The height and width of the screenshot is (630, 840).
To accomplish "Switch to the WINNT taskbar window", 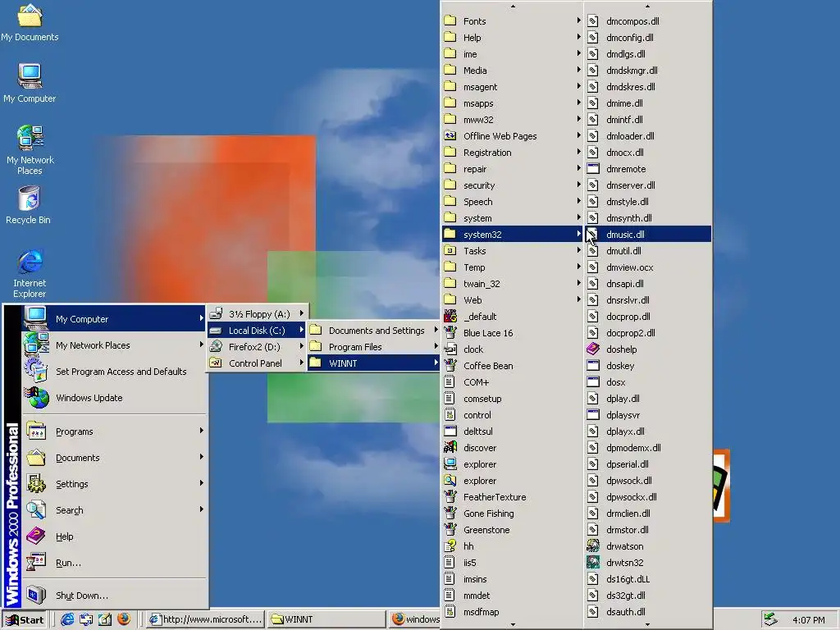I will (x=326, y=619).
